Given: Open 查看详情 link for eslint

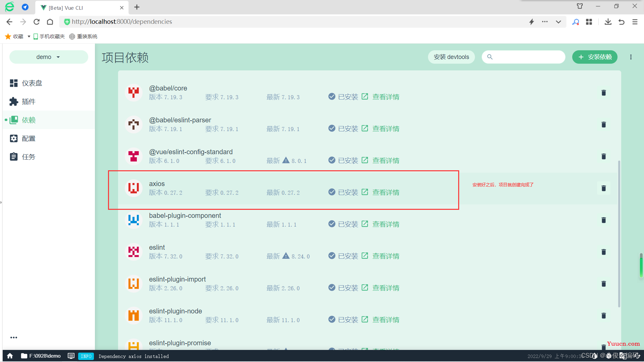Looking at the screenshot, I should point(386,256).
